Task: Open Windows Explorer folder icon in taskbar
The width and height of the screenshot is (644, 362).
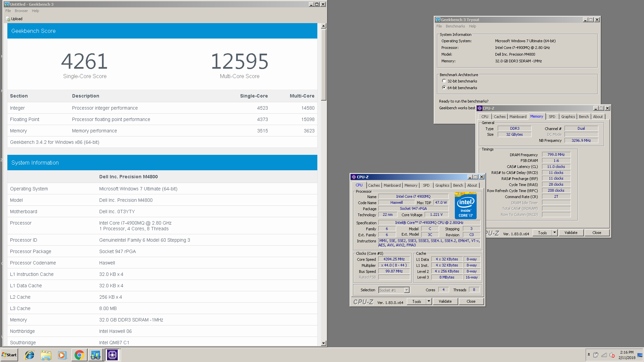Action: coord(46,355)
